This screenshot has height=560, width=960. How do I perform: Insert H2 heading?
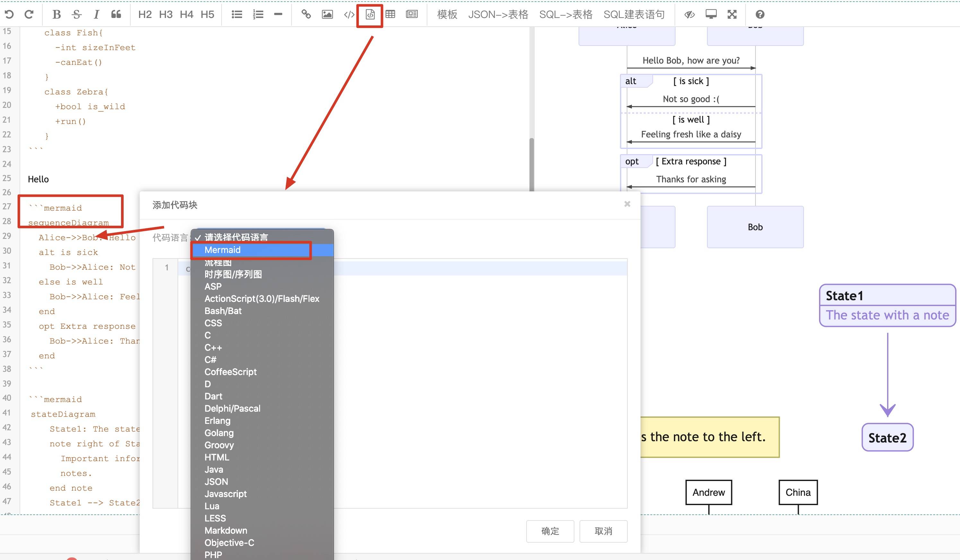point(145,14)
